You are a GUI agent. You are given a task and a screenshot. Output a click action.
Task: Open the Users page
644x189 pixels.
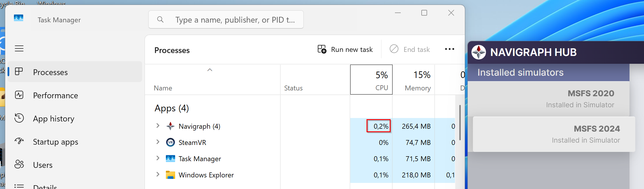tap(75, 165)
